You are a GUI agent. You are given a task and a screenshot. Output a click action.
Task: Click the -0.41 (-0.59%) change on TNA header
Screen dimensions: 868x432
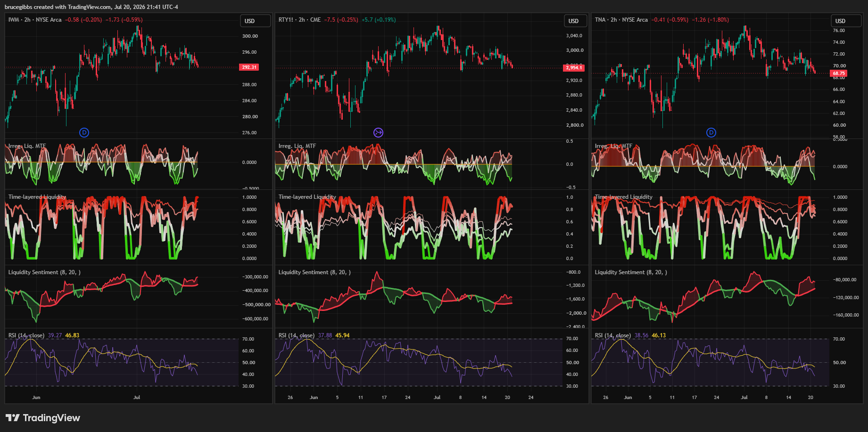(670, 20)
